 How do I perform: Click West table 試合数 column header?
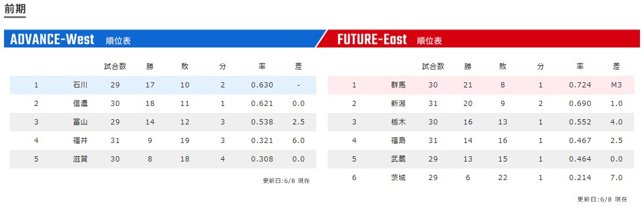(x=115, y=67)
